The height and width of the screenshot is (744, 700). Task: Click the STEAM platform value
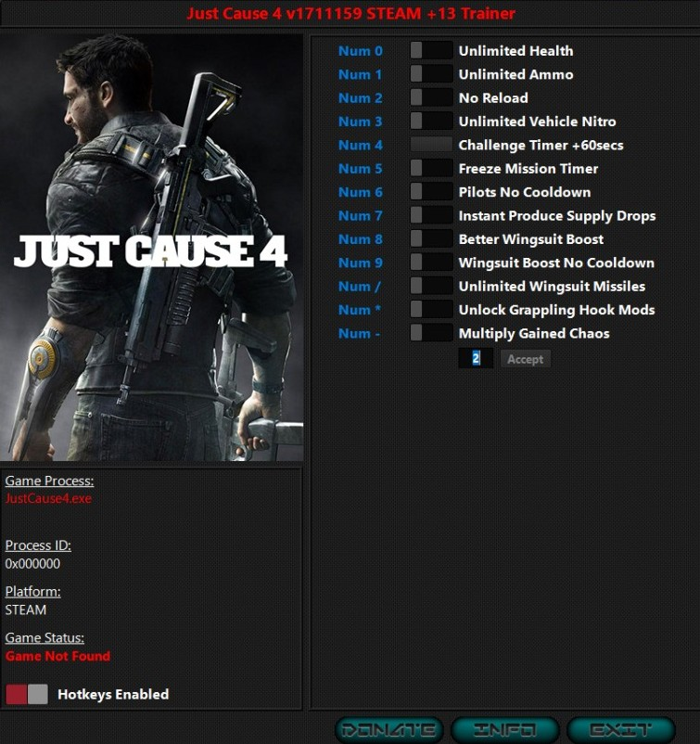[x=26, y=609]
